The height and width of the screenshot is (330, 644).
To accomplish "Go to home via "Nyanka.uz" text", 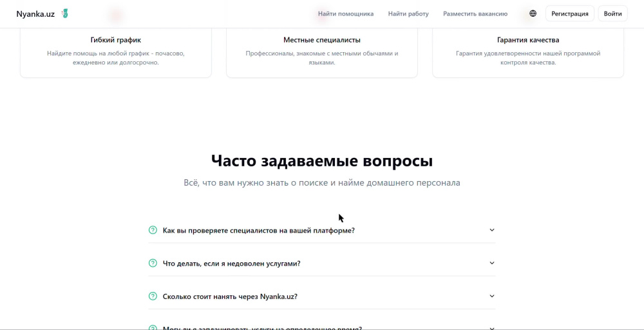I will pos(35,14).
